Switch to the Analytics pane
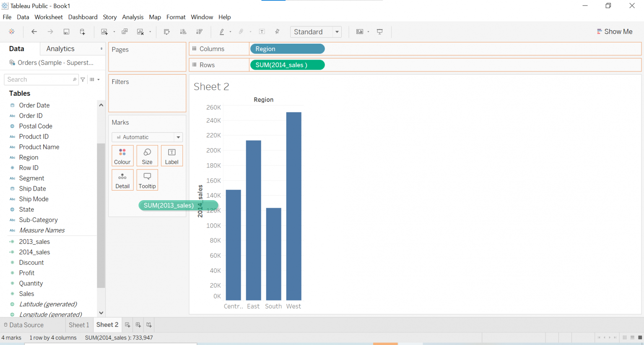 pos(60,48)
